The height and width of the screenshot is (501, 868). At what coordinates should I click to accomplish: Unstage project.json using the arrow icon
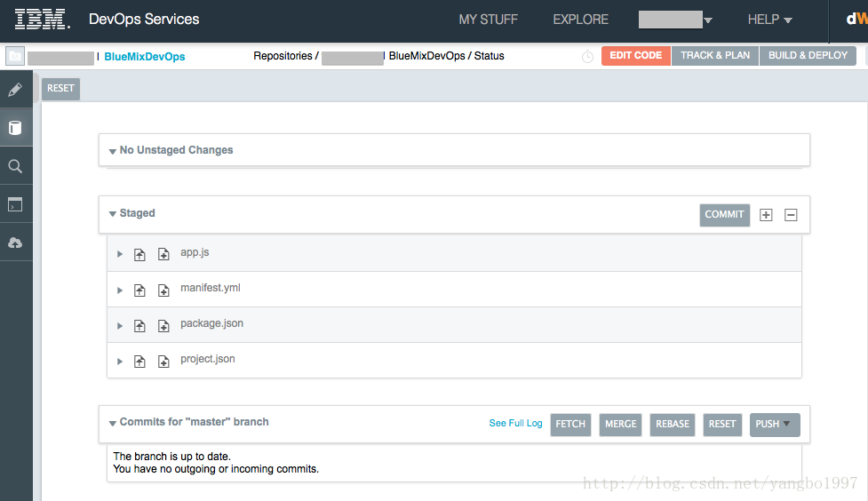(x=139, y=362)
